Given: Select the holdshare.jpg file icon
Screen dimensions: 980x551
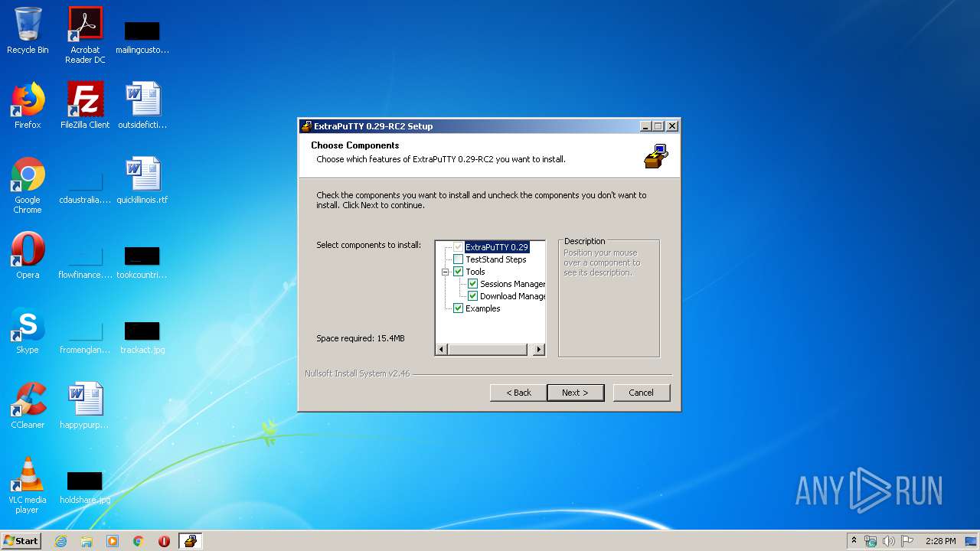Looking at the screenshot, I should [85, 488].
